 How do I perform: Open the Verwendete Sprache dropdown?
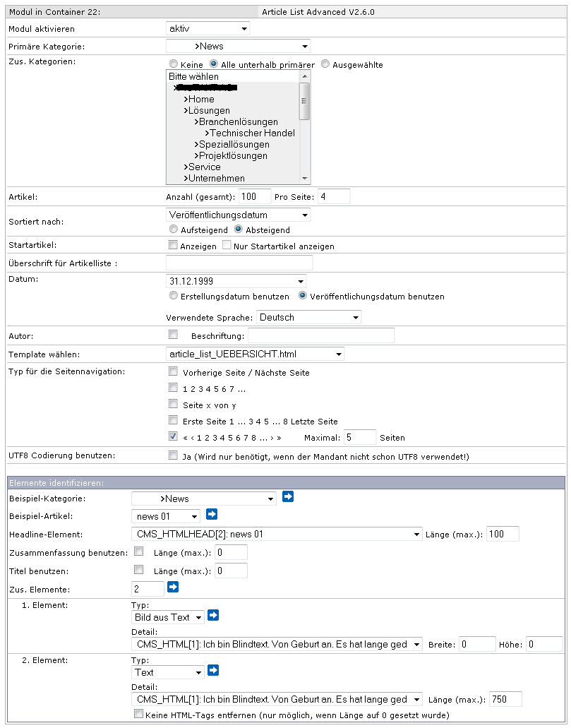click(x=308, y=318)
